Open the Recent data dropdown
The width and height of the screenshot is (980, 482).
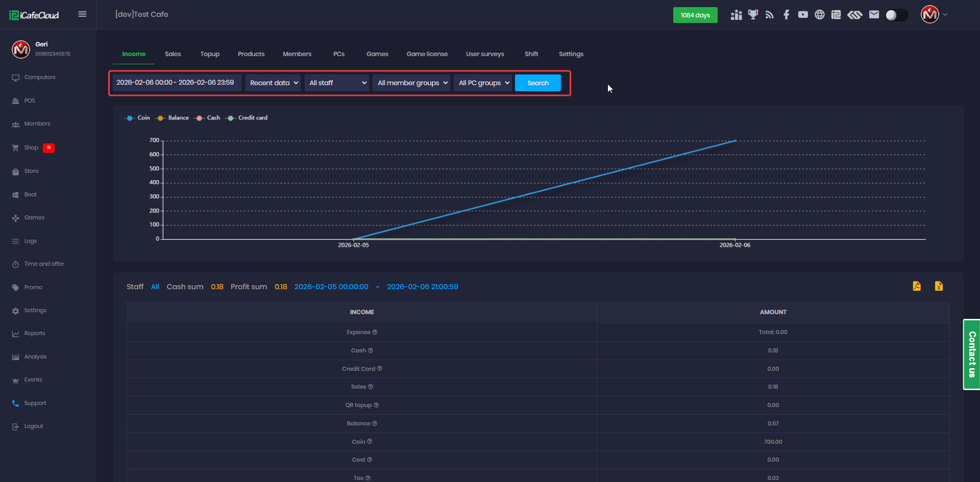pyautogui.click(x=273, y=83)
